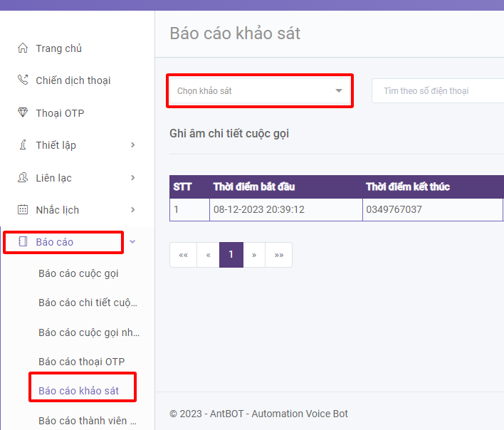Viewport: 504px width, 430px height.
Task: Click the cell 0349767037
Action: click(433, 209)
